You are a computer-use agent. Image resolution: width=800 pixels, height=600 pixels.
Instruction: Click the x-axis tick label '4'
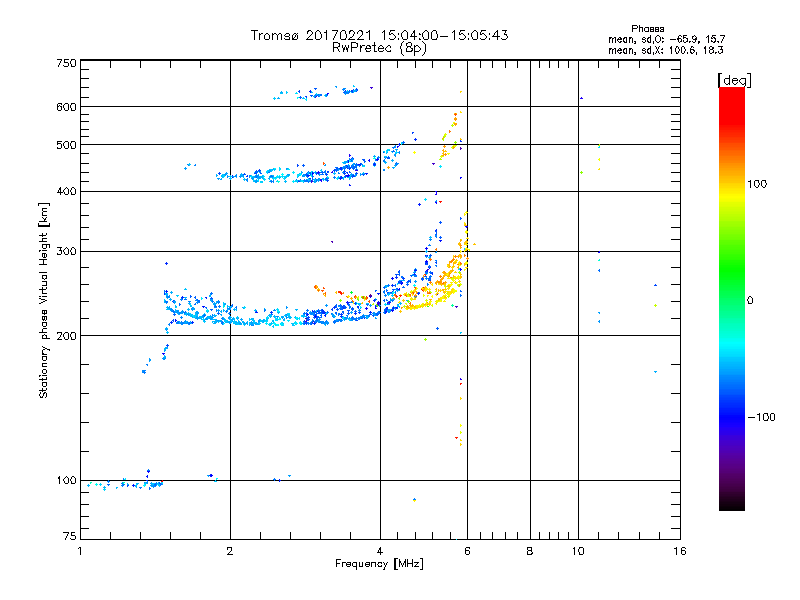coord(380,551)
